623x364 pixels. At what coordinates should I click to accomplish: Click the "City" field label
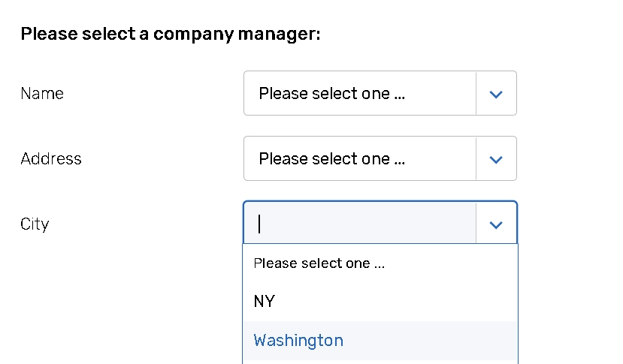(x=35, y=224)
